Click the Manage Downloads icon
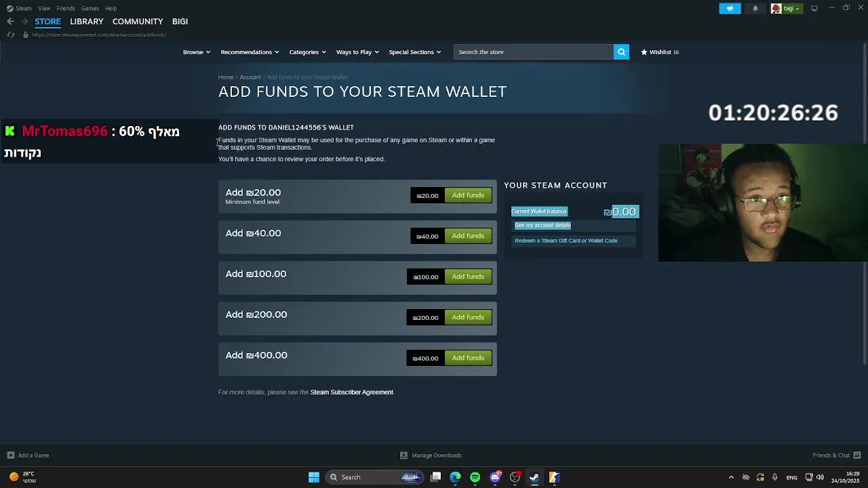This screenshot has height=488, width=868. (x=403, y=455)
